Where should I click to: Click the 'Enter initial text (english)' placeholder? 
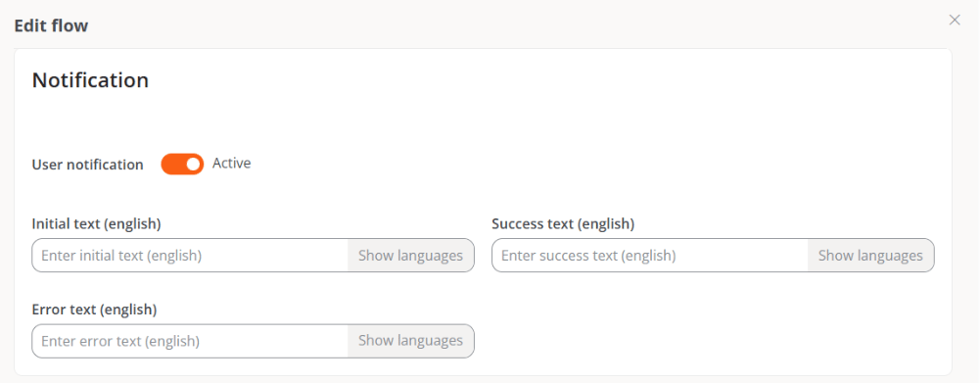(x=121, y=256)
